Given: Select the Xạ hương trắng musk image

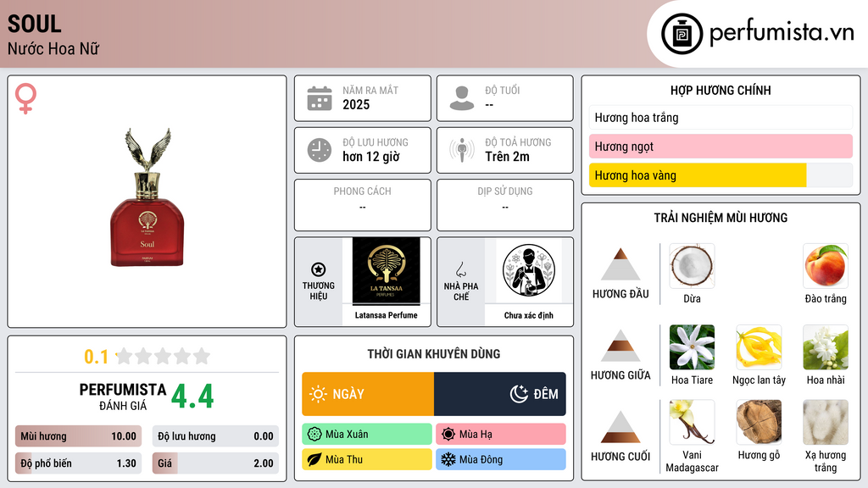Looking at the screenshot, I should (826, 423).
